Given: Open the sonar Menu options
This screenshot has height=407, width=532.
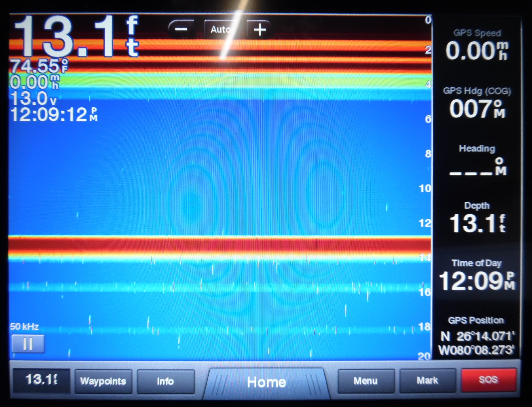Looking at the screenshot, I should 366,381.
